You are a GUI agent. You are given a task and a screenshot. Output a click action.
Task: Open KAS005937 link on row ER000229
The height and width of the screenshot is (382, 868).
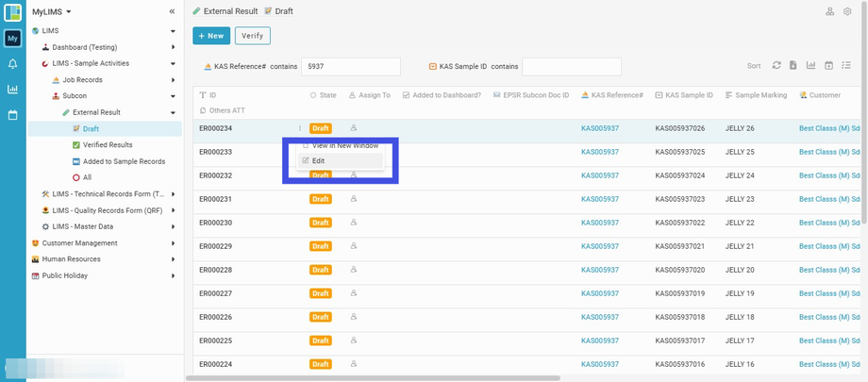(600, 246)
